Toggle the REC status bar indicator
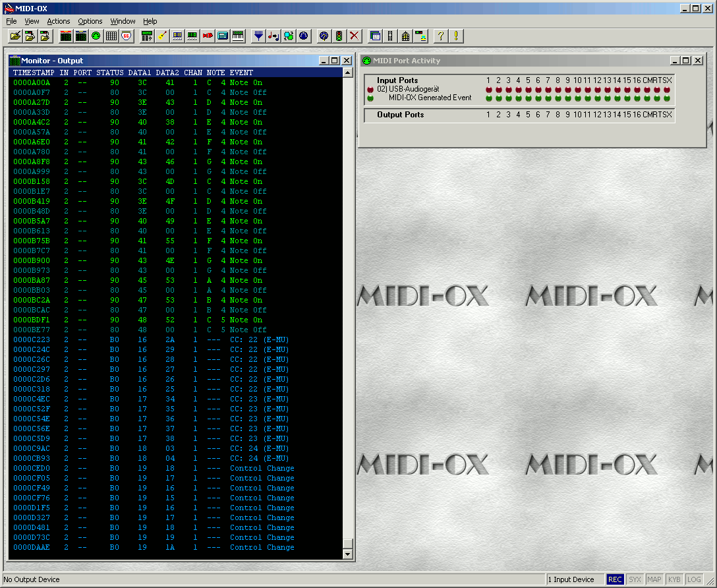717x588 pixels. coord(615,579)
